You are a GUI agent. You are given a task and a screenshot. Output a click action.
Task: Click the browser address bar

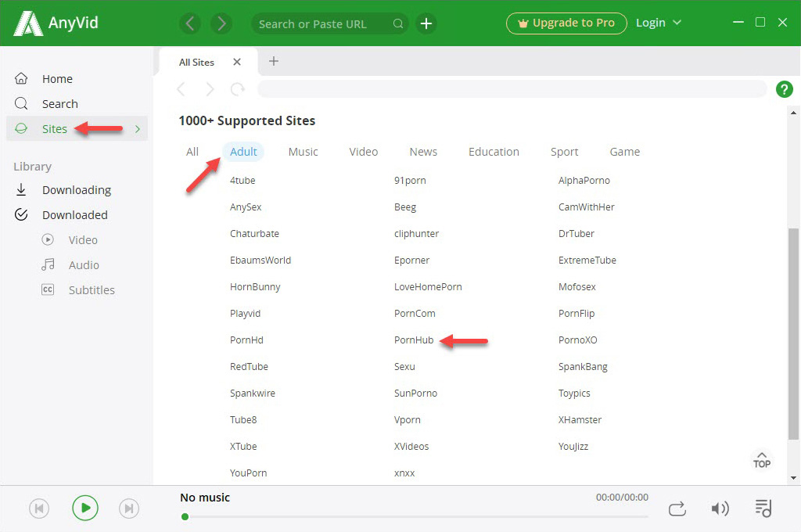[x=512, y=89]
